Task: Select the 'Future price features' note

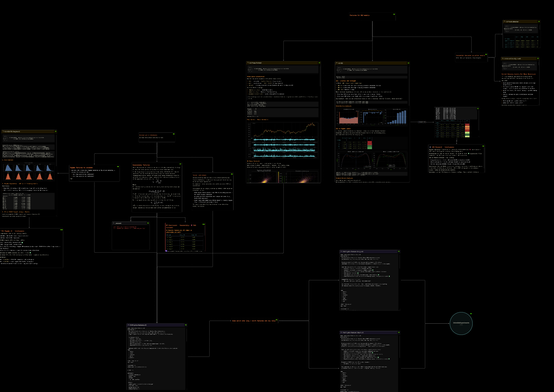Action: (x=157, y=137)
